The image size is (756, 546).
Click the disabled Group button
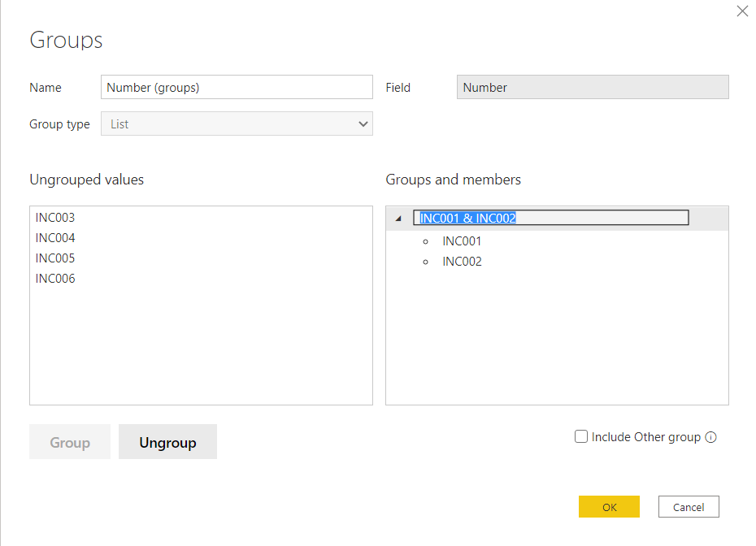69,442
